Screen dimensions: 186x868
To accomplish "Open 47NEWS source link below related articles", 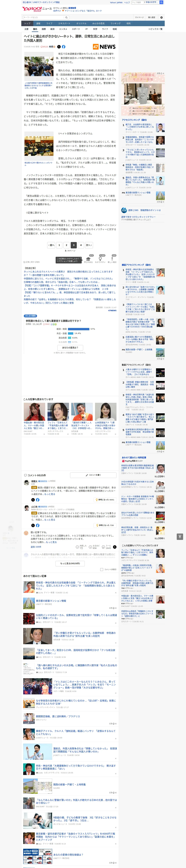I will click(x=112, y=311).
